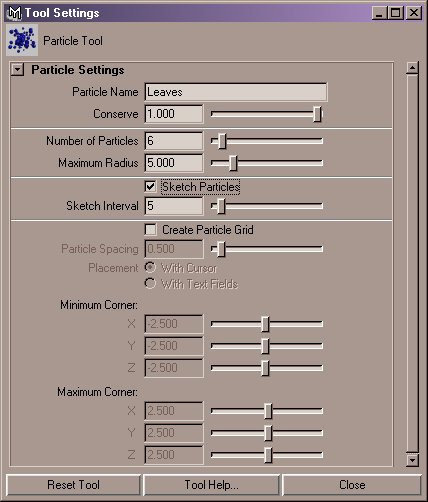This screenshot has width=428, height=502.
Task: Click the Maximum Radius slider handle
Action: (233, 163)
